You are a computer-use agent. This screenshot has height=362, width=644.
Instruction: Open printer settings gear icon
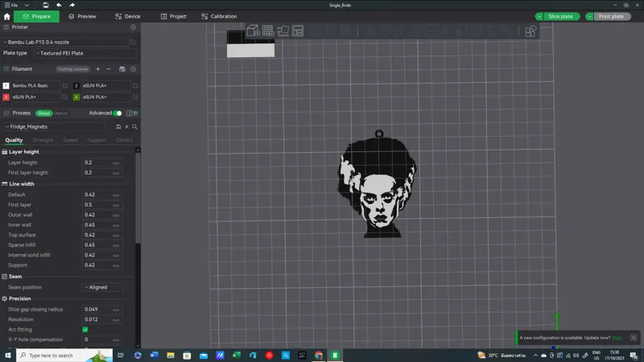[x=133, y=27]
